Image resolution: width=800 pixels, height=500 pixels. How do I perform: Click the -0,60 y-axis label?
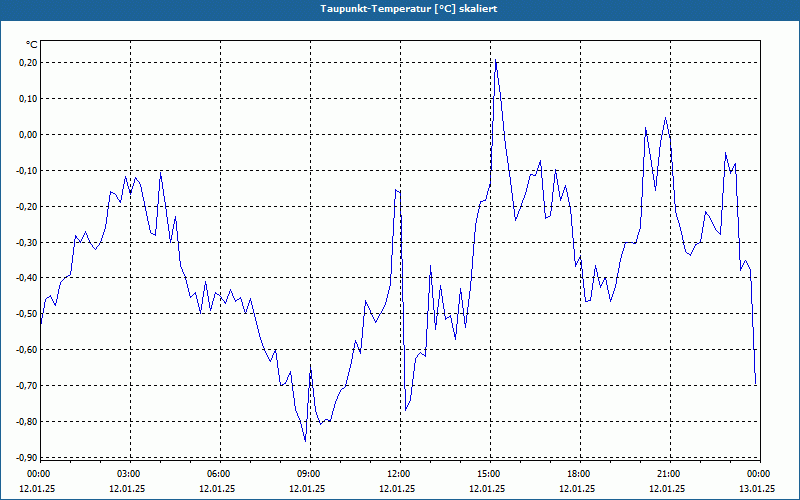point(27,350)
